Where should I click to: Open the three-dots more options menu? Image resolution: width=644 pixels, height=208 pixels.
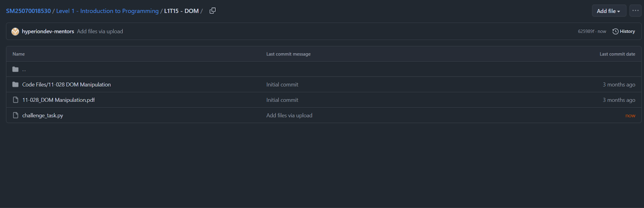coord(636,11)
